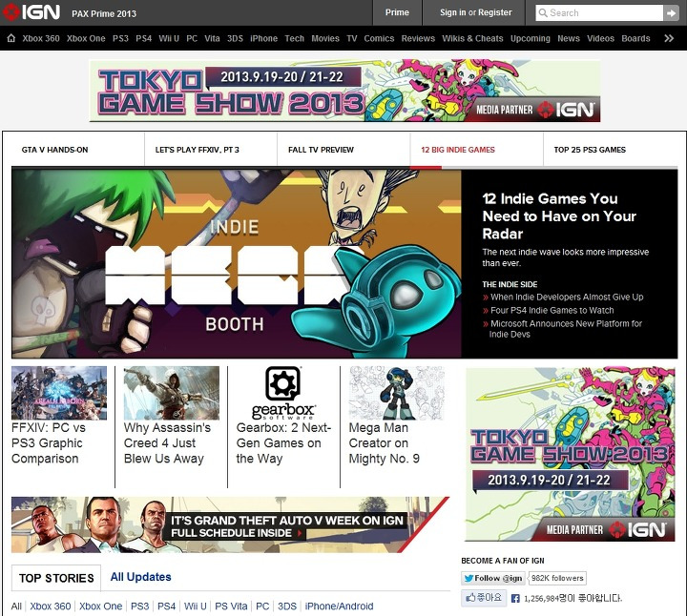This screenshot has width=687, height=616.
Task: Click the Facebook thumbs-up like button
Action: 484,597
